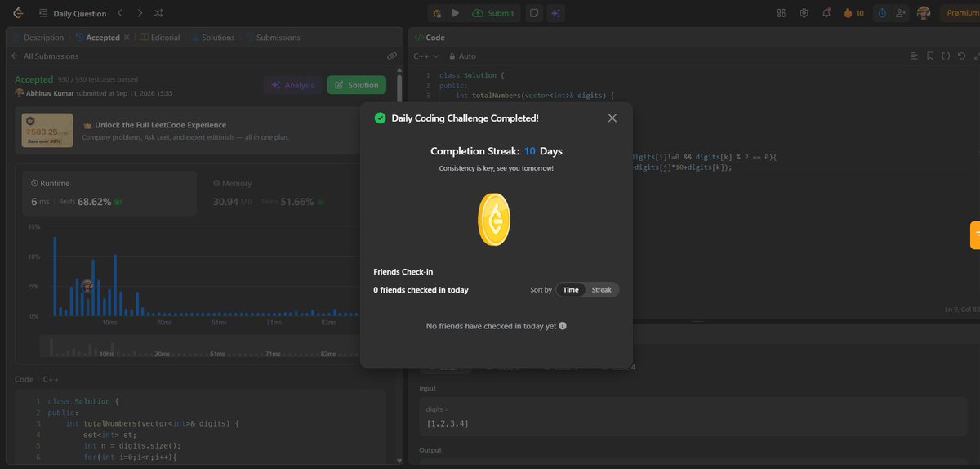Open the user profile avatar menu
Image resolution: width=980 pixels, height=469 pixels.
[924, 13]
